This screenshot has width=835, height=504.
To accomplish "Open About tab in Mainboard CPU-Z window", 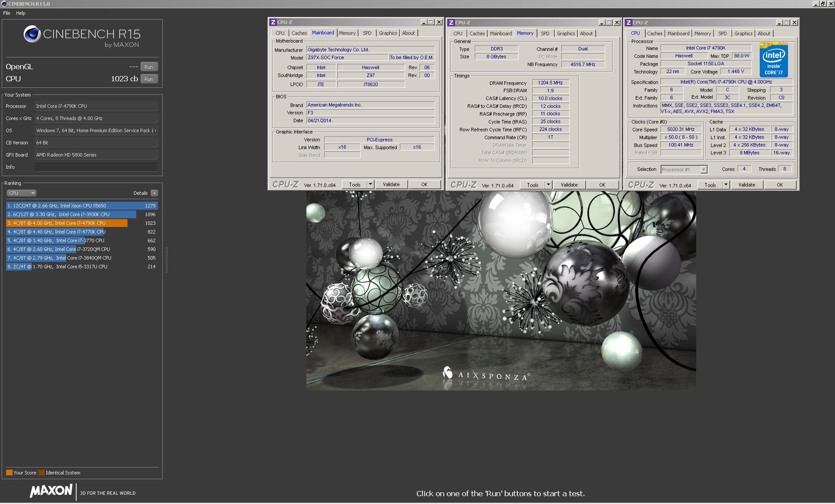I will [x=408, y=33].
